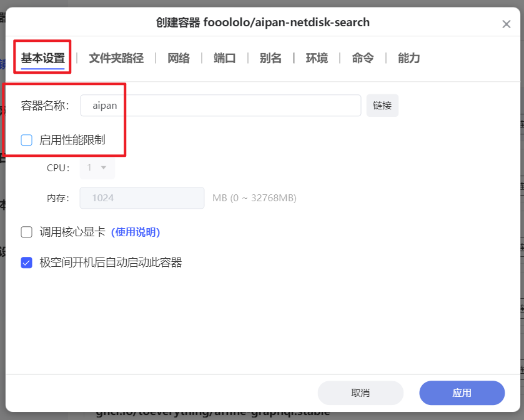Switch to the 别名 tab
The height and width of the screenshot is (420, 524).
tap(270, 57)
